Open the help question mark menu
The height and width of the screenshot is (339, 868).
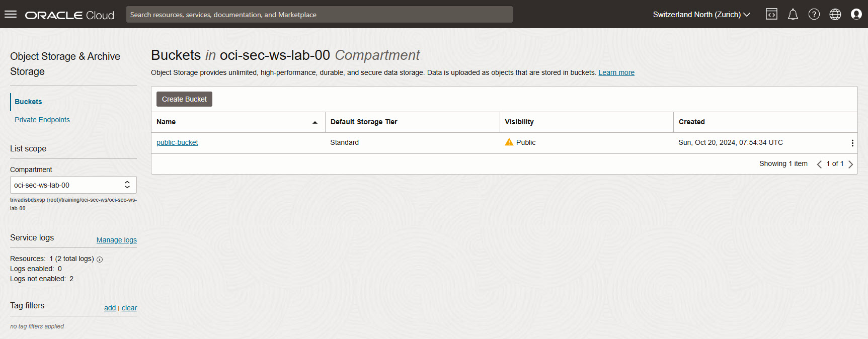(814, 14)
